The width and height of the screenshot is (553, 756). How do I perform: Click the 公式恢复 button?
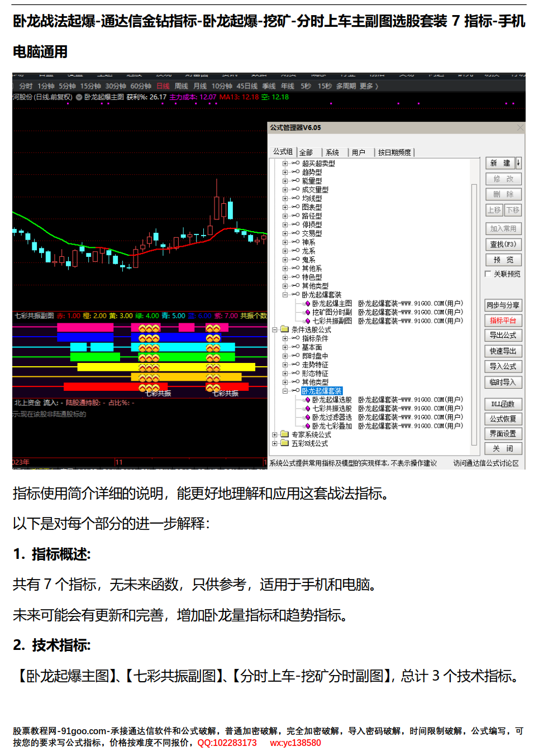tap(503, 419)
